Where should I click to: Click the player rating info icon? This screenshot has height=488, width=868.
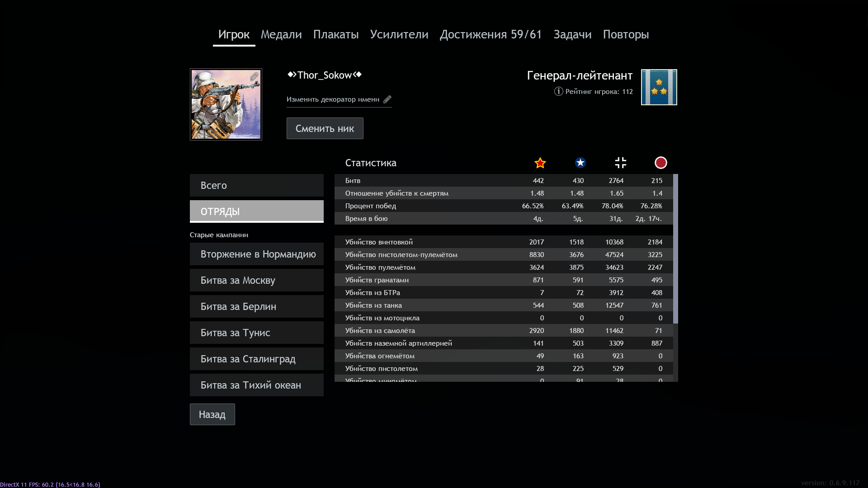point(558,91)
